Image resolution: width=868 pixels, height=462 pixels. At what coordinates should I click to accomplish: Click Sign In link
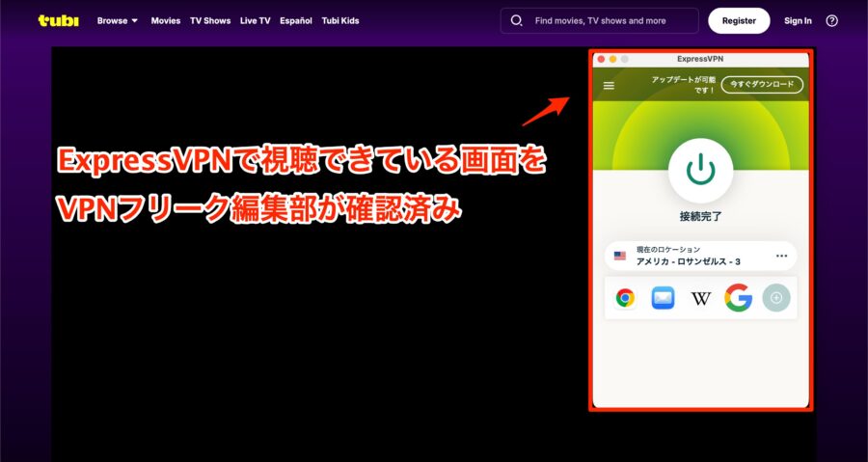point(798,20)
